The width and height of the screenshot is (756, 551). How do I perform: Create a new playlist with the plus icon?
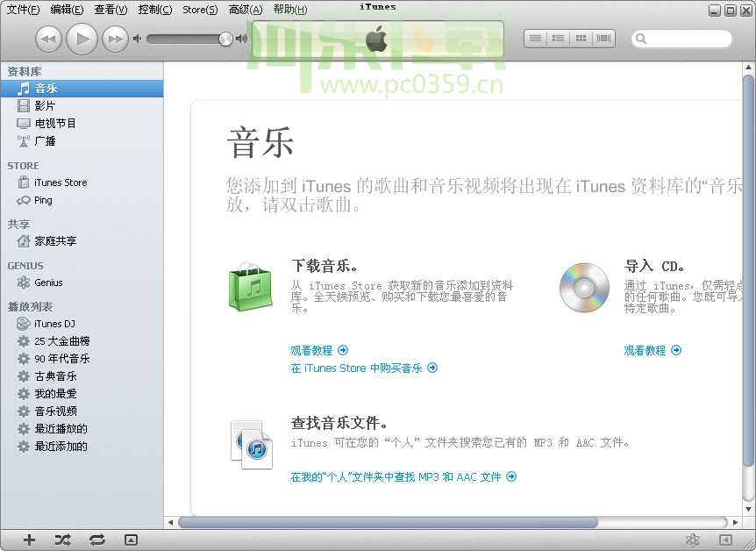[x=29, y=540]
